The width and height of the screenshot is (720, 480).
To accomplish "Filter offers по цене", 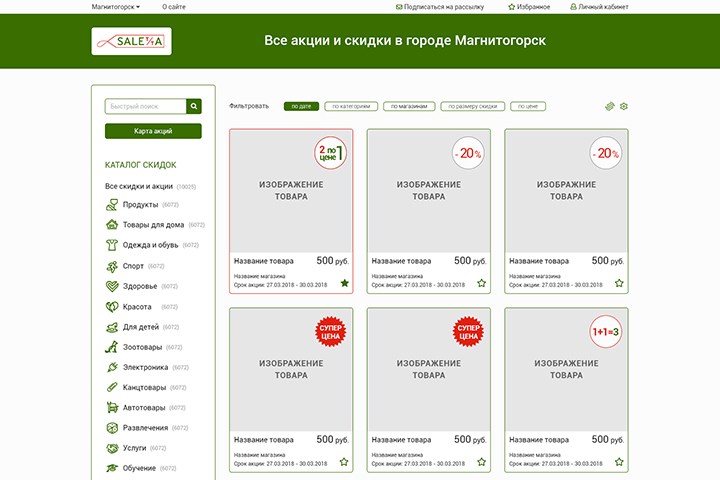I will (x=528, y=106).
